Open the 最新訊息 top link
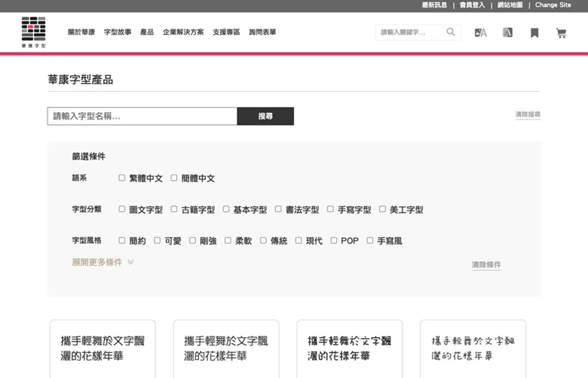The width and height of the screenshot is (588, 378). [434, 5]
